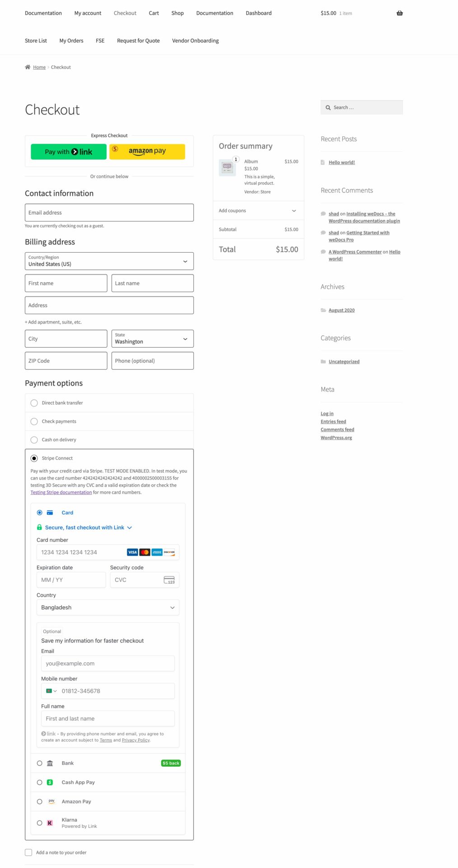Click the August 2020 folder icon
This screenshot has width=458, height=868.
[323, 310]
